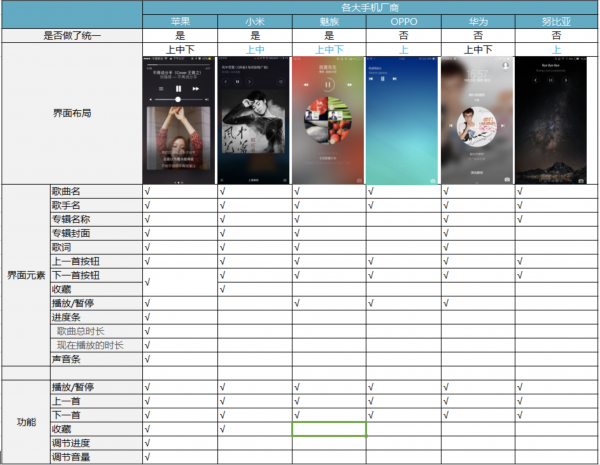The width and height of the screenshot is (600, 465).
Task: Click the 是否做了统一 row label
Action: (x=72, y=36)
